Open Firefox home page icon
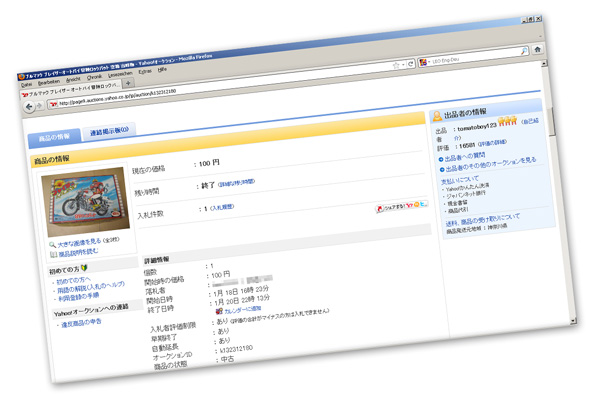The width and height of the screenshot is (590, 401). click(x=537, y=49)
